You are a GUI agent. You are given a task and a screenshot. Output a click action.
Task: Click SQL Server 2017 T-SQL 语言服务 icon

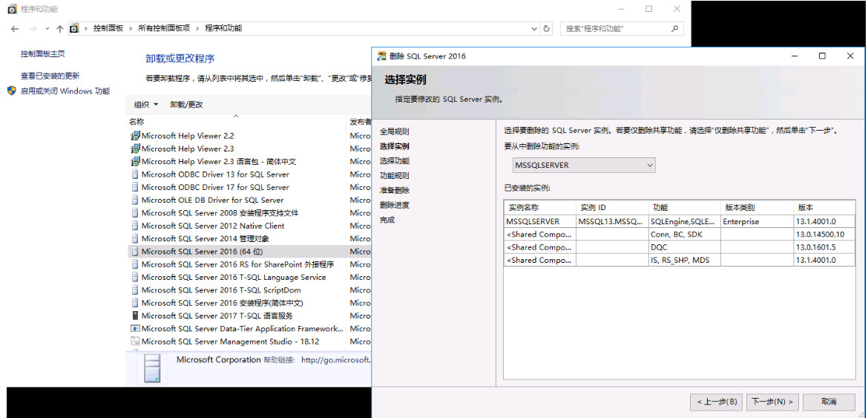click(135, 316)
